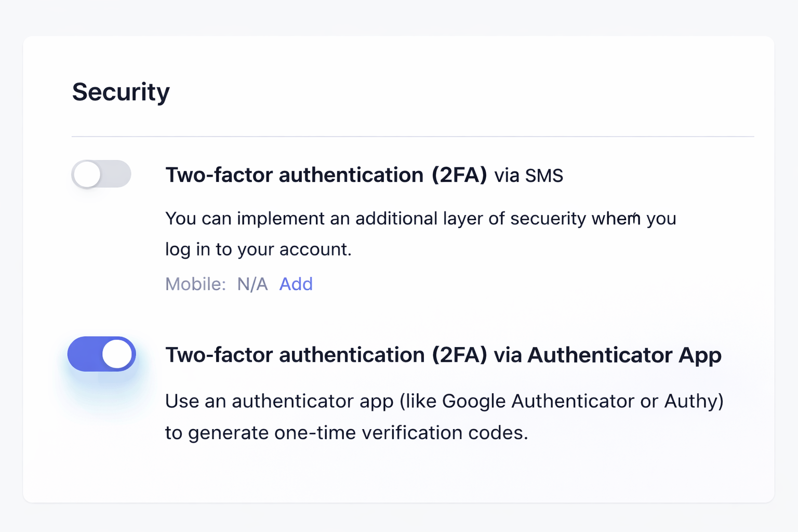Click the divider line below Security
Image resolution: width=798 pixels, height=532 pixels.
point(413,137)
